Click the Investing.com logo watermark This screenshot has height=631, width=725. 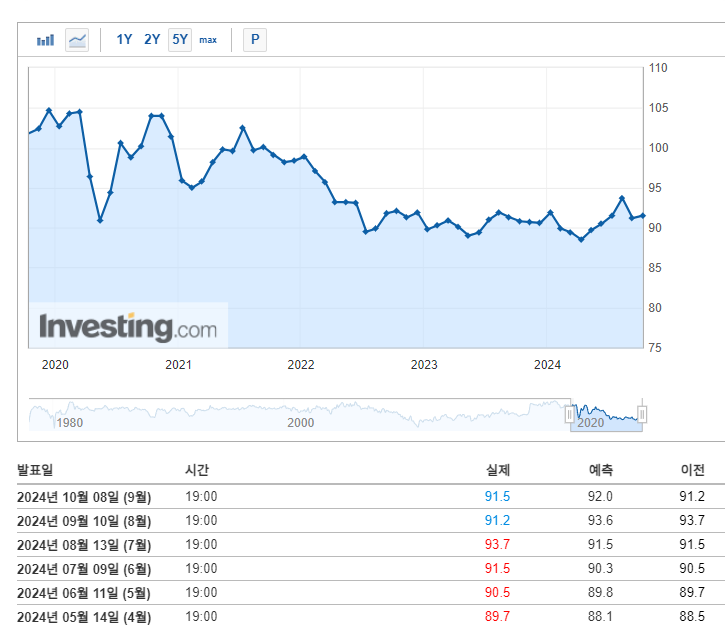(128, 326)
